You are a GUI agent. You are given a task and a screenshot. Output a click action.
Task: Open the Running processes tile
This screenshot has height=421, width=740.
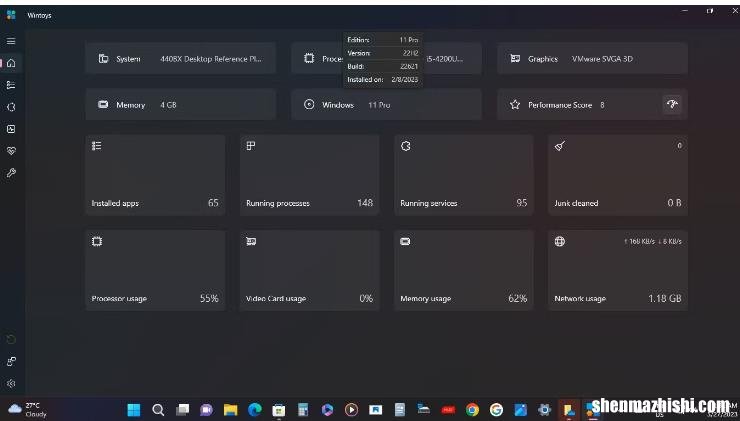coord(310,175)
